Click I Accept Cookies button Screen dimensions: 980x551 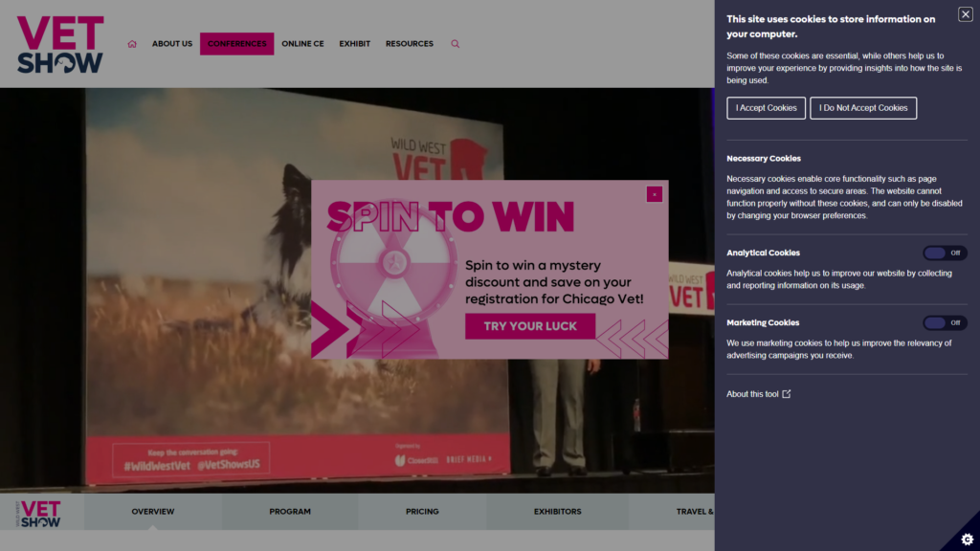click(x=766, y=108)
